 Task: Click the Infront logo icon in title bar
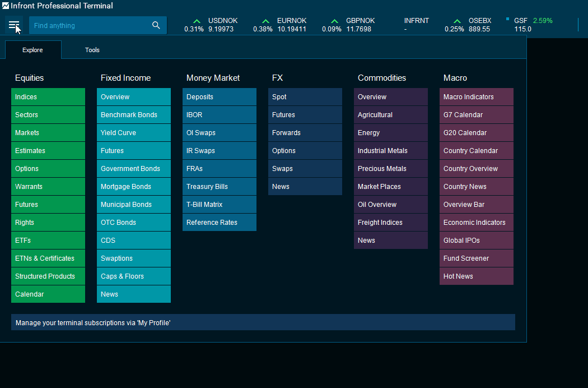point(6,6)
